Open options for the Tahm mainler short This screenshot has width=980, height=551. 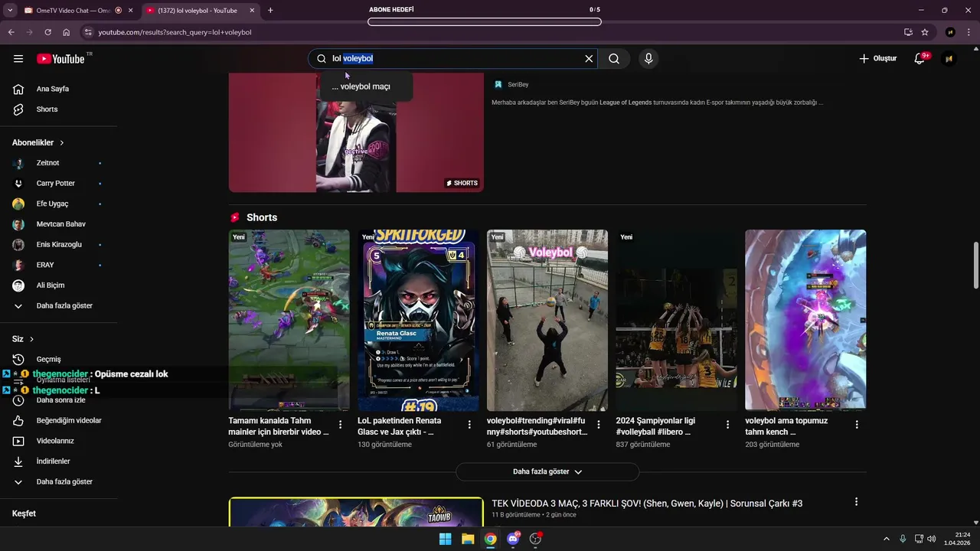click(341, 425)
